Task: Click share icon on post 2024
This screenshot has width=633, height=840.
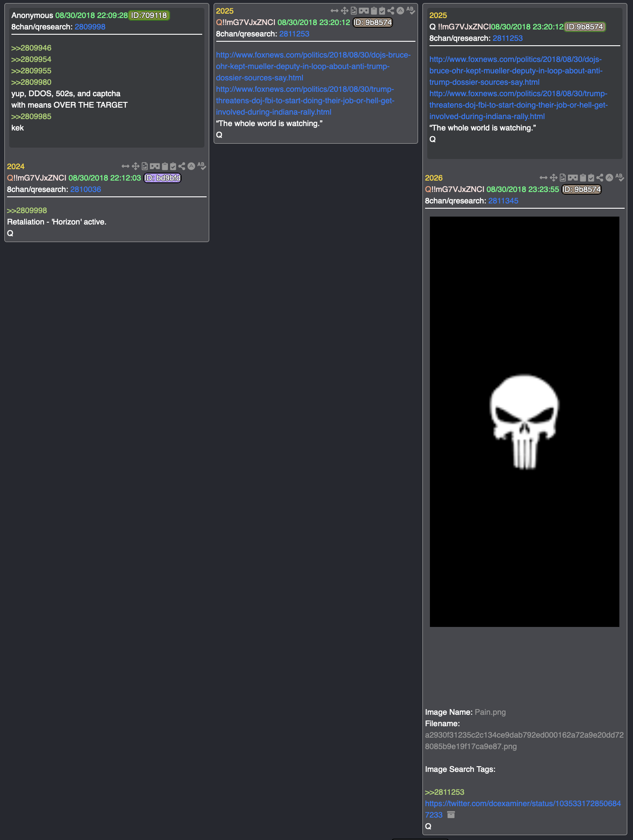Action: (x=182, y=166)
